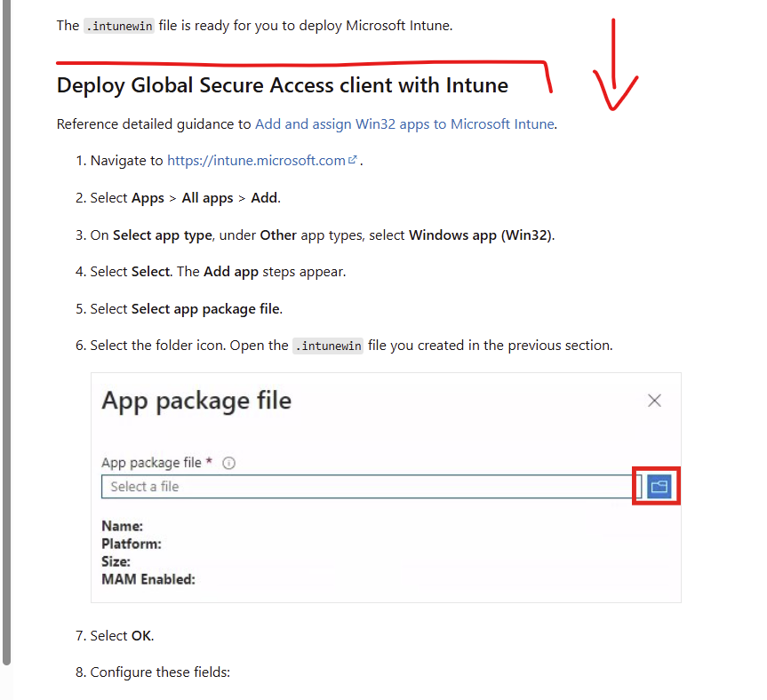Click the Select a file input box
The width and height of the screenshot is (767, 700).
(x=370, y=487)
